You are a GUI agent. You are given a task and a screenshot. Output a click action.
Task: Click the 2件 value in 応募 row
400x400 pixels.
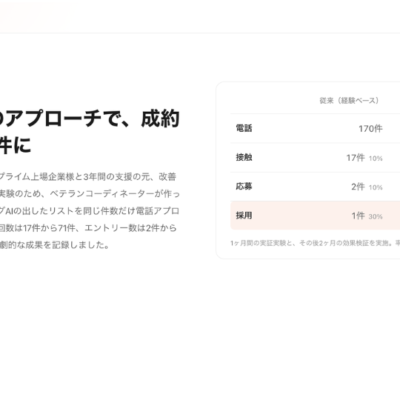point(358,187)
